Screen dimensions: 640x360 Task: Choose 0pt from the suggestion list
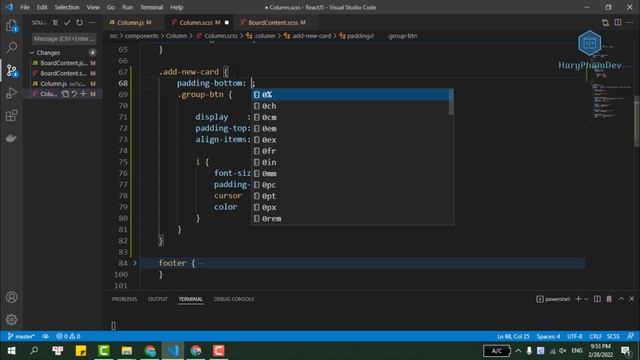click(x=351, y=196)
